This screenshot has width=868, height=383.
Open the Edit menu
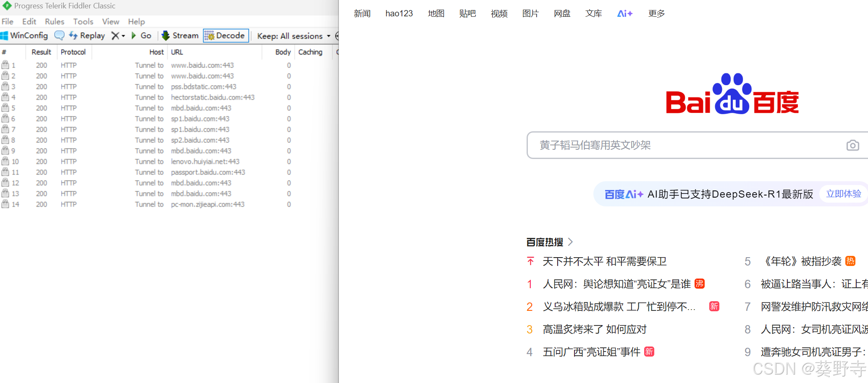29,21
